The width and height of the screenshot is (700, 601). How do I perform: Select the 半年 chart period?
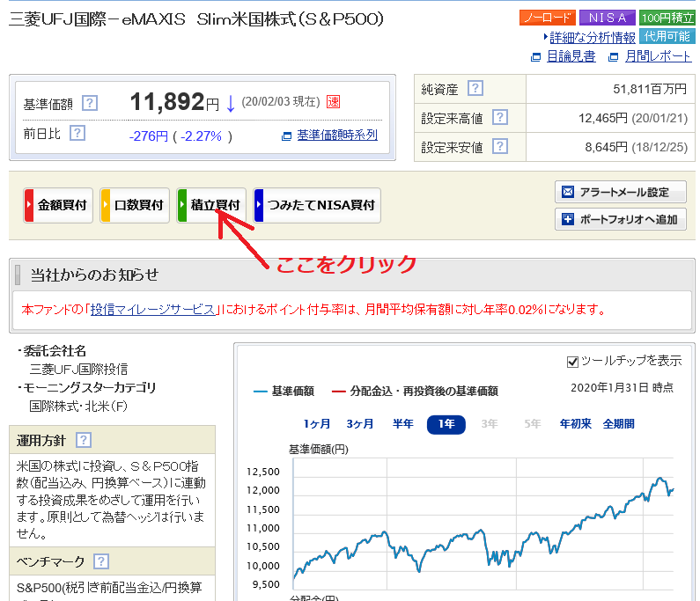point(403,424)
